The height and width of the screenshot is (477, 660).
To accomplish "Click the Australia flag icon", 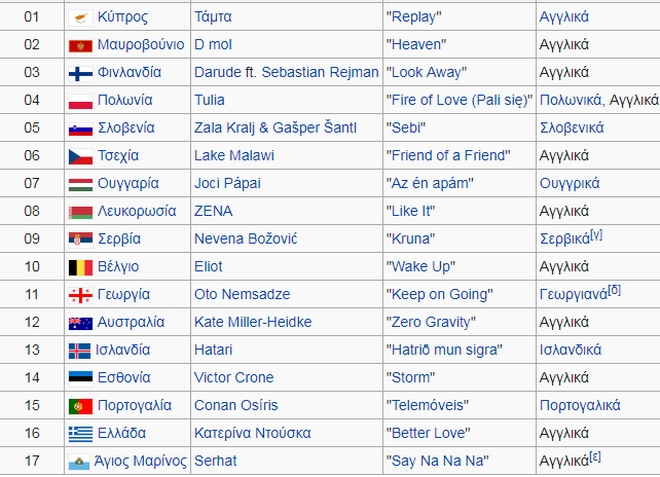I will point(80,323).
